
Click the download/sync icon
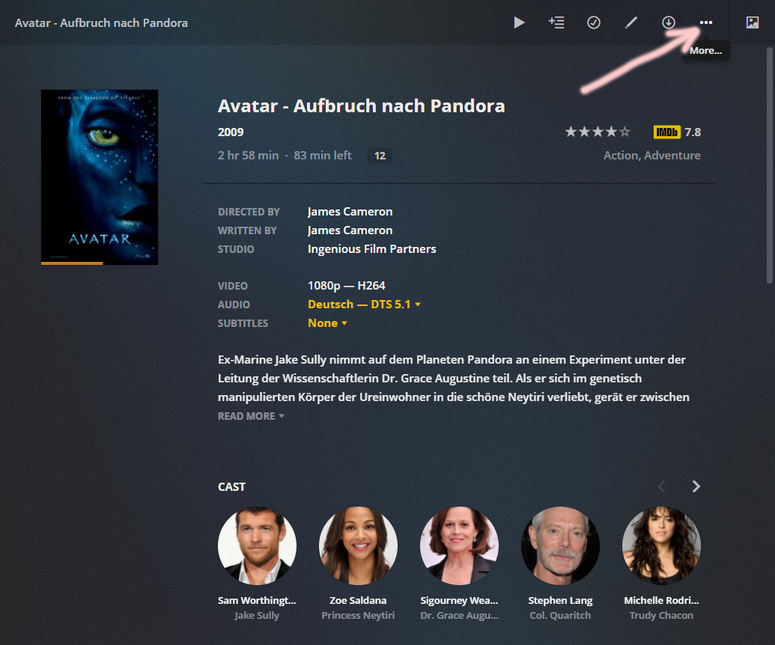669,23
